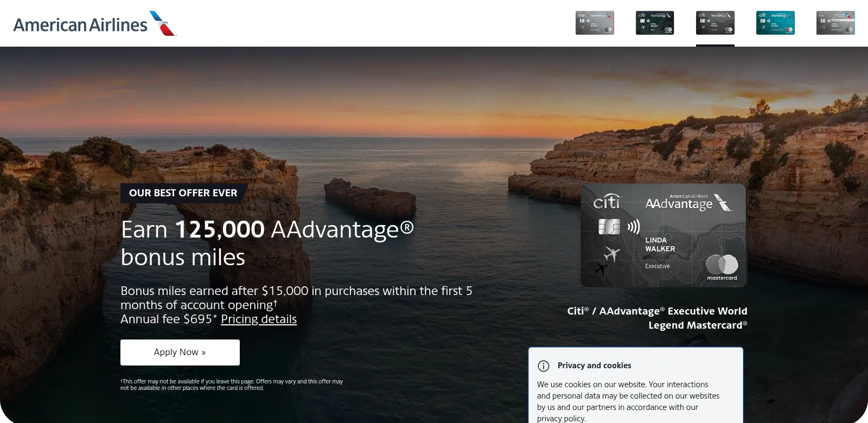The width and height of the screenshot is (868, 423).
Task: Select the last light gray card thumbnail
Action: tap(835, 23)
